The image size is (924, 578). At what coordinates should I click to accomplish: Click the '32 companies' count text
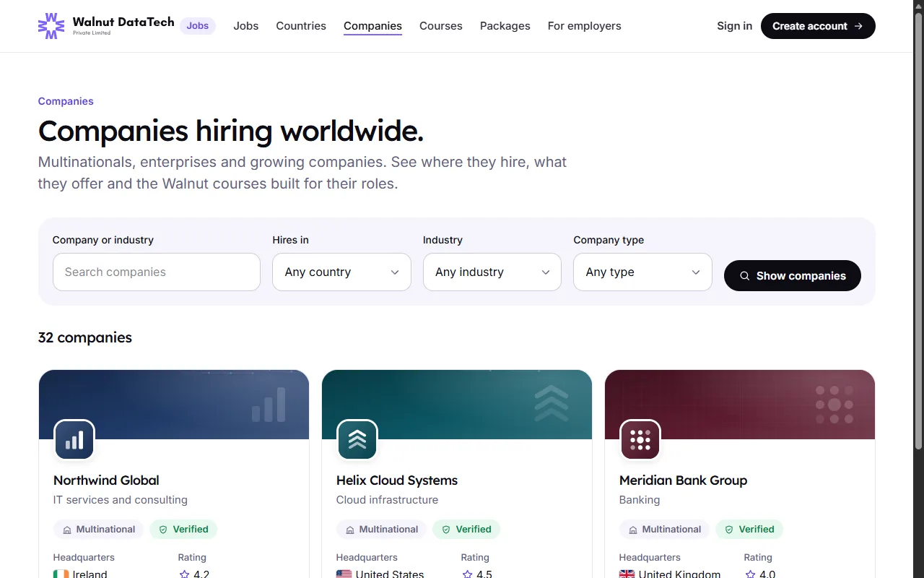tap(85, 337)
